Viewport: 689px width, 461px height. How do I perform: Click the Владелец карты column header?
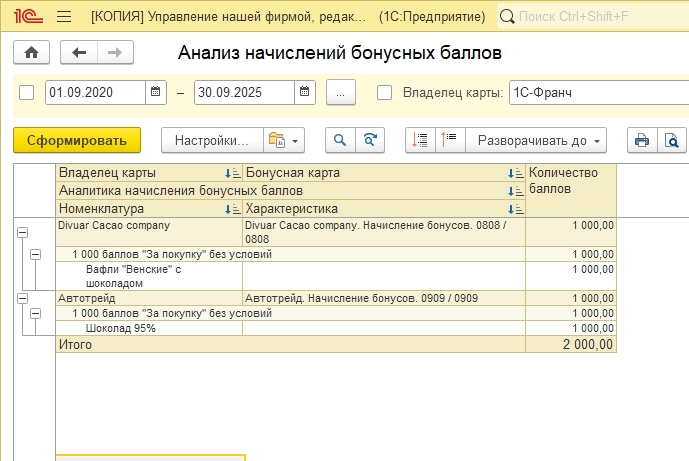149,173
